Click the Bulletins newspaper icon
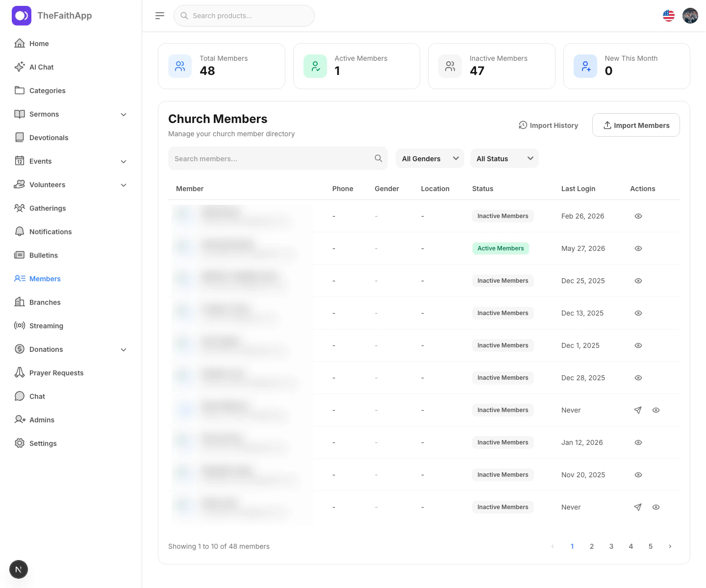Viewport: 706px width, 588px height. (20, 255)
